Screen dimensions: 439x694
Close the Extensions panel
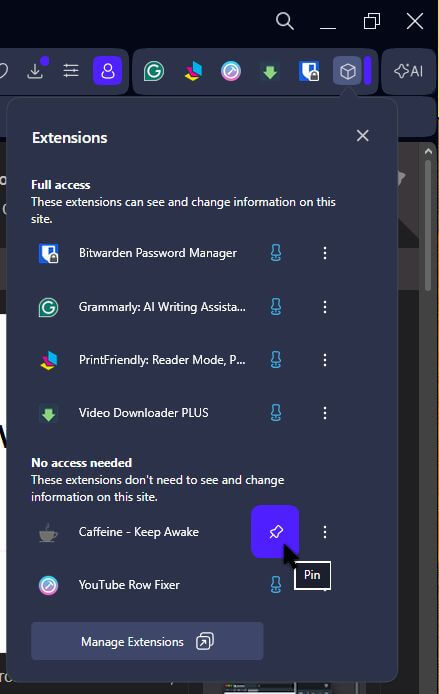point(362,135)
